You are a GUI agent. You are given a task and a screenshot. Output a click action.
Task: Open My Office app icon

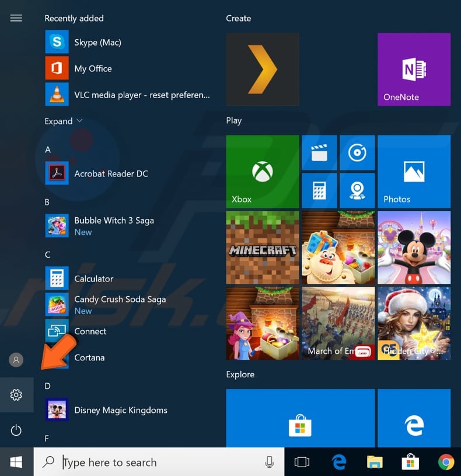(57, 68)
